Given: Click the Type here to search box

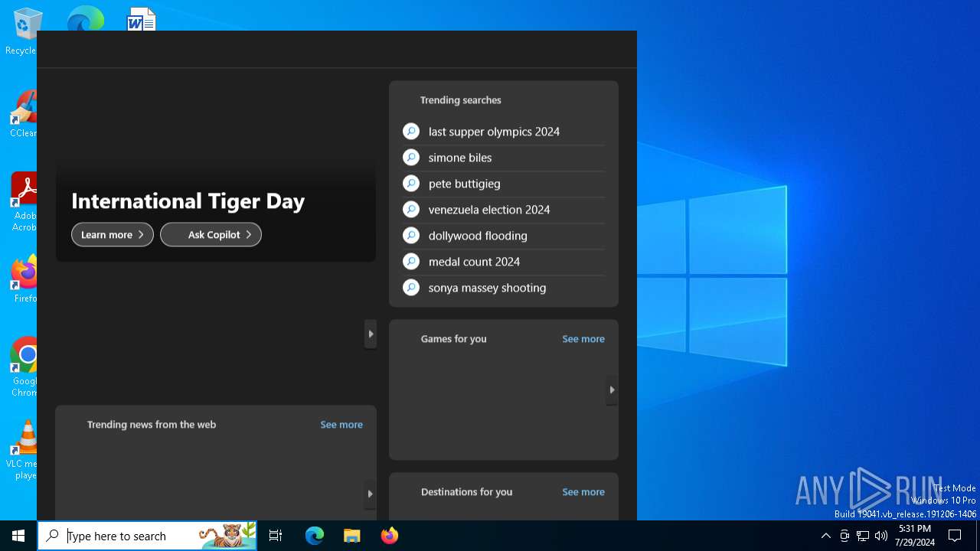Looking at the screenshot, I should [x=147, y=536].
